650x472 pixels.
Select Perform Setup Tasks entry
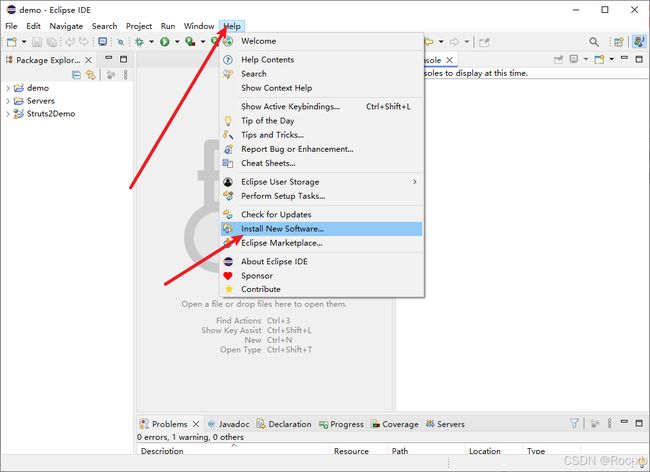(x=322, y=196)
